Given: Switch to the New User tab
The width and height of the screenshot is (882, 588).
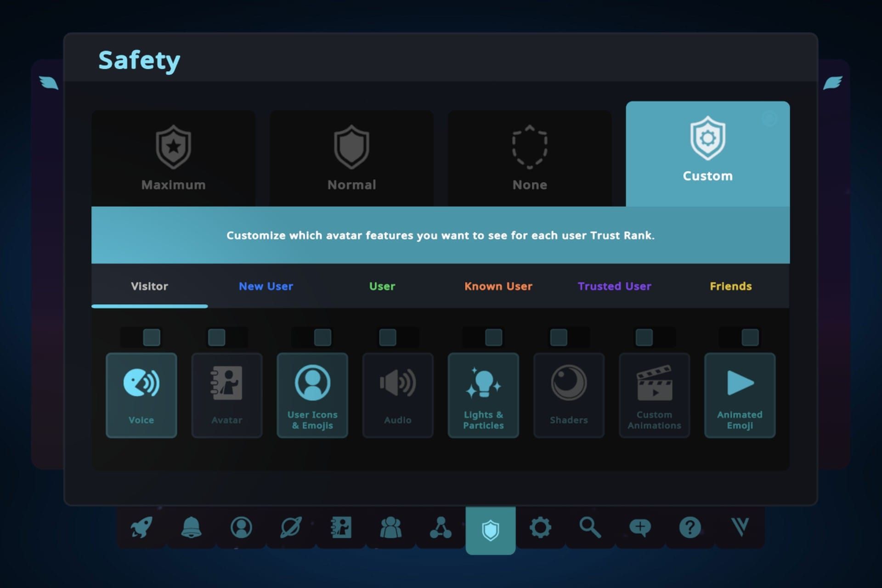Looking at the screenshot, I should tap(266, 286).
